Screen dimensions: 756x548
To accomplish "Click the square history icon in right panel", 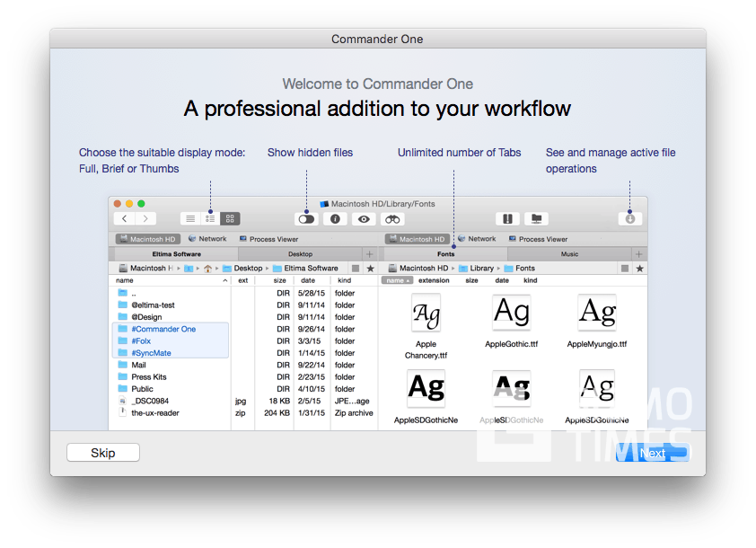I will tap(625, 269).
